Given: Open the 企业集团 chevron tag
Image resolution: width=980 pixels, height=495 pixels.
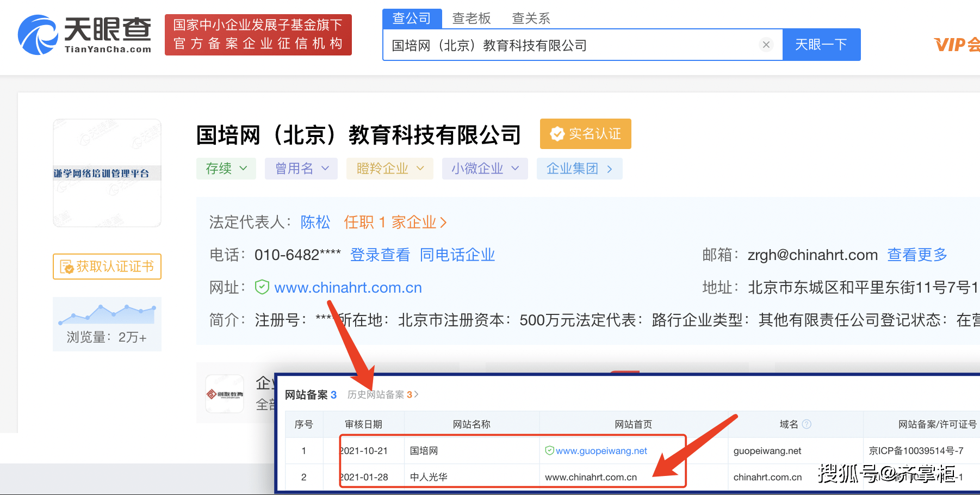Looking at the screenshot, I should (580, 169).
